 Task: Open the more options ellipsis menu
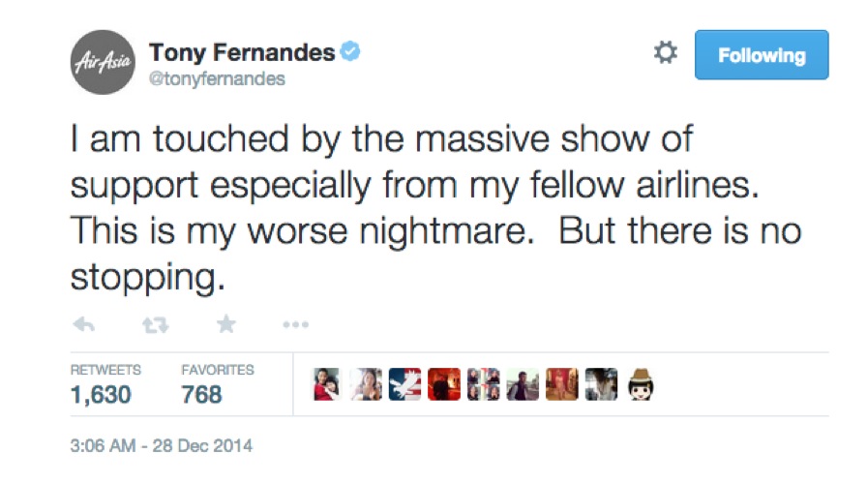tap(295, 324)
